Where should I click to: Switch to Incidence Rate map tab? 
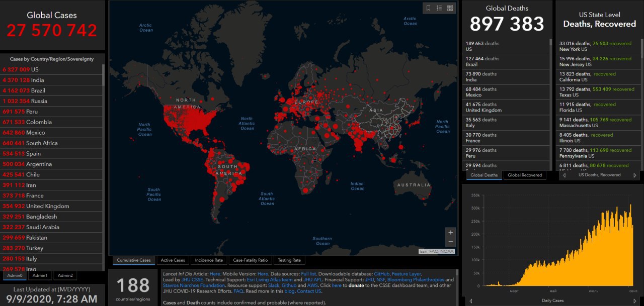(x=209, y=260)
